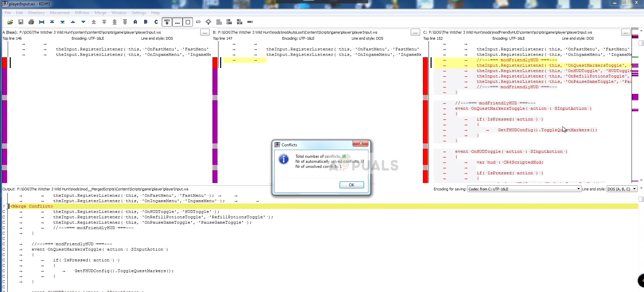Toggle first of three window-layout toolbar icons

[219, 22]
